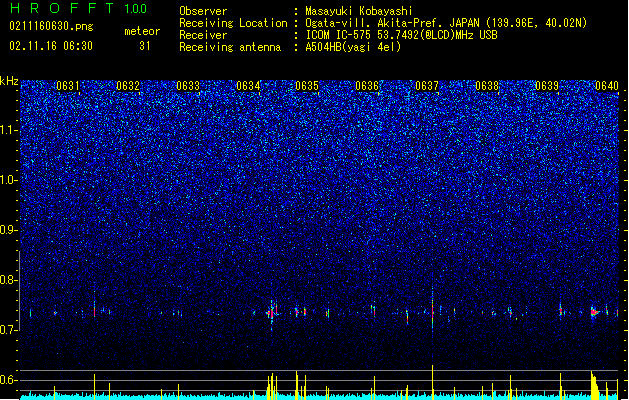The width and height of the screenshot is (629, 400).
Task: Click the tallest yellow intensity spike under 0637
Action: pos(432,382)
